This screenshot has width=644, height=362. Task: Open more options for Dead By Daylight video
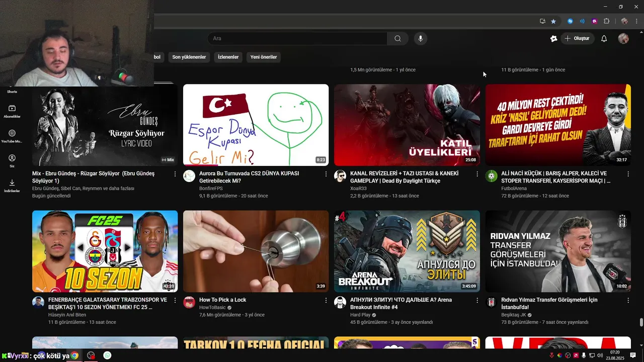477,173
